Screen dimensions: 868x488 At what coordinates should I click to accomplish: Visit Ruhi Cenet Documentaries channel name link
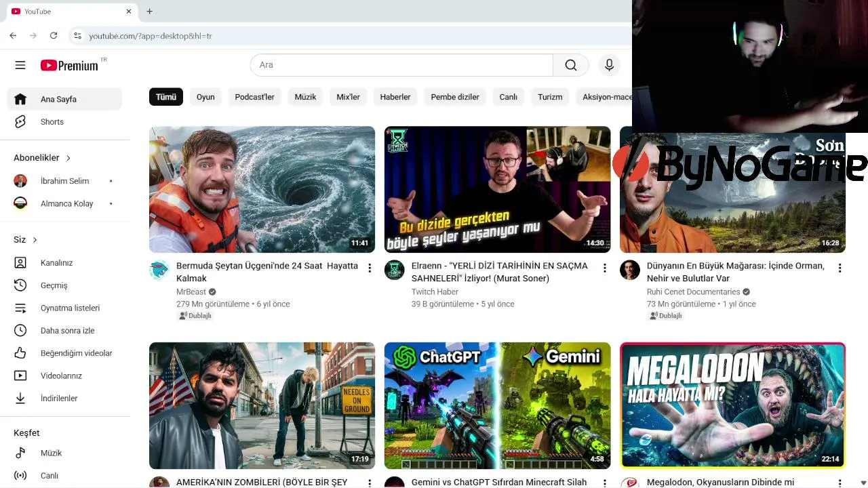pos(693,292)
